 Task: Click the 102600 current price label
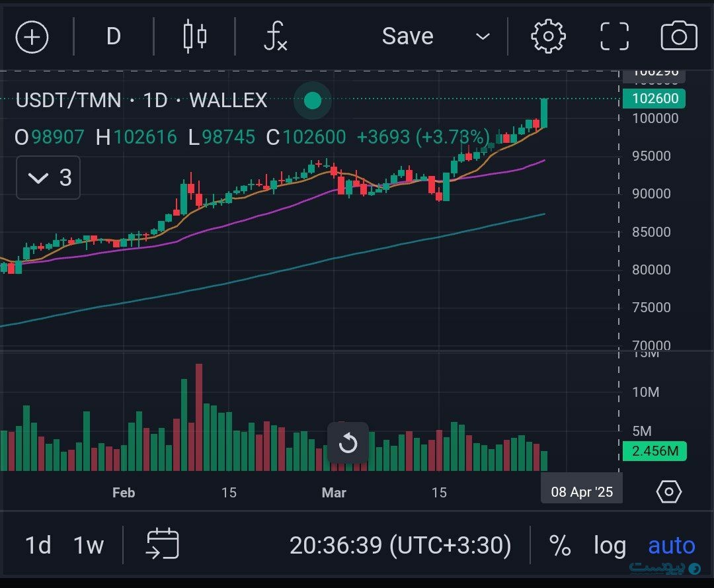point(654,99)
